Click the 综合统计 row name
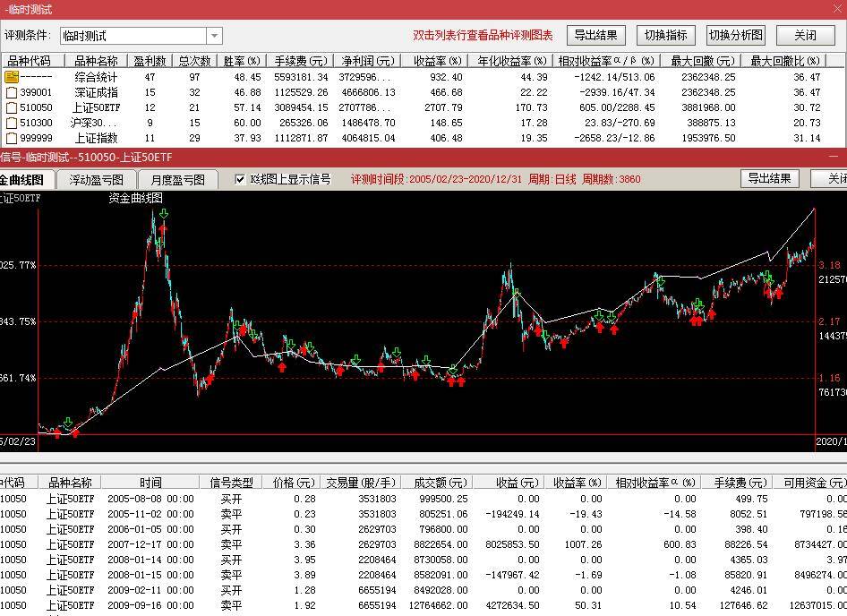847x616 pixels. pos(96,77)
